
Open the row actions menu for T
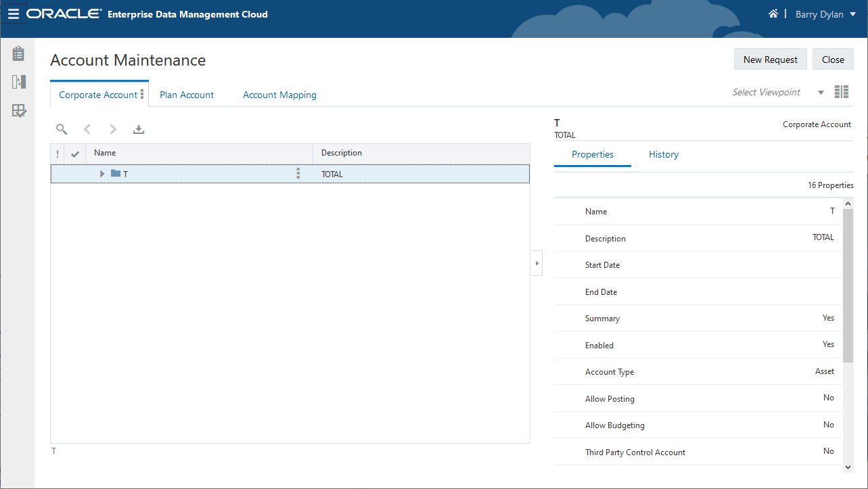coord(298,174)
